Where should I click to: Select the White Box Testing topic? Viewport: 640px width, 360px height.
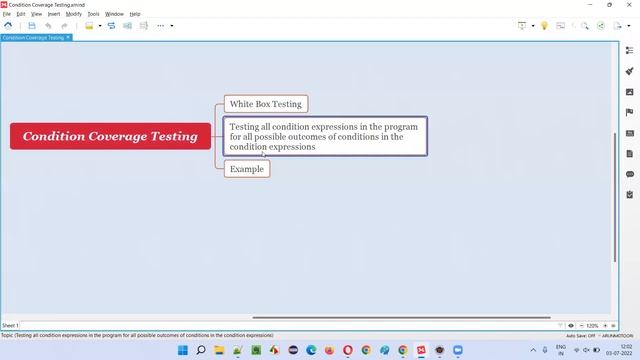266,104
